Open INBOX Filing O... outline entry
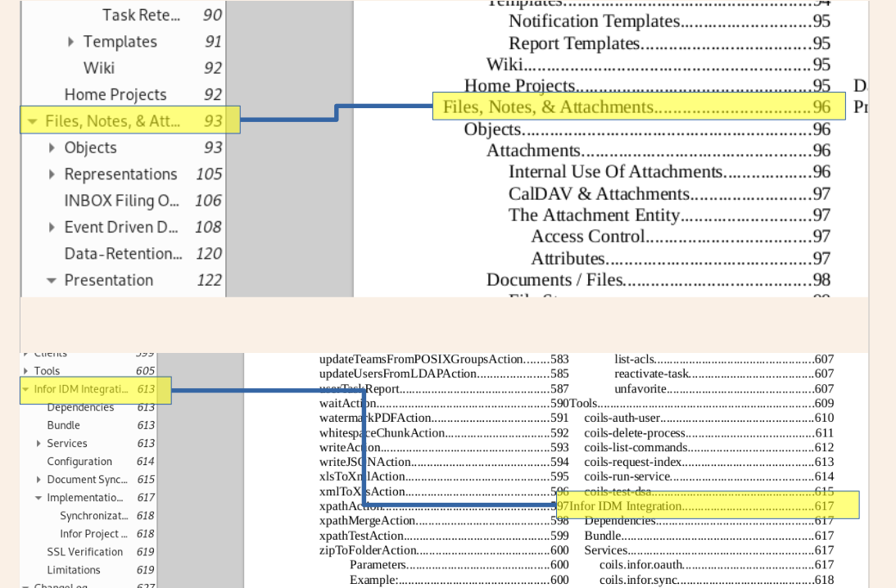 click(x=143, y=201)
